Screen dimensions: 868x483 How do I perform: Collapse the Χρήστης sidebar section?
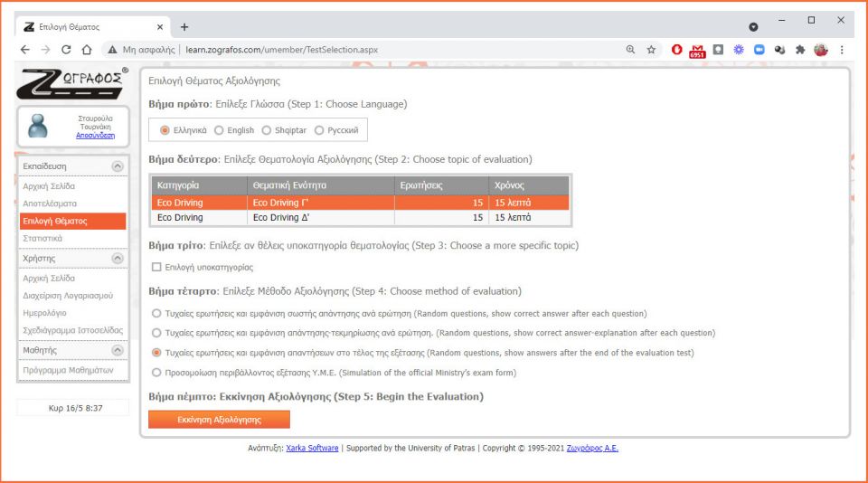coord(117,259)
